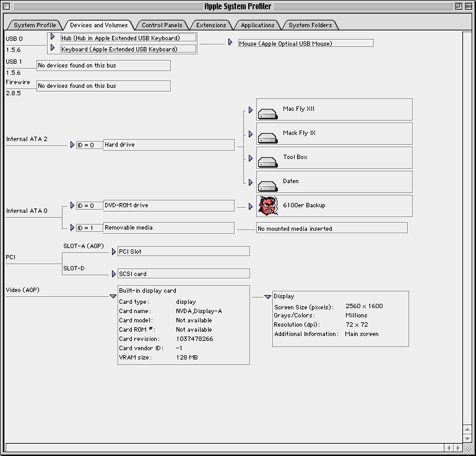Expand the Removable media ID 1 entry

[72, 228]
